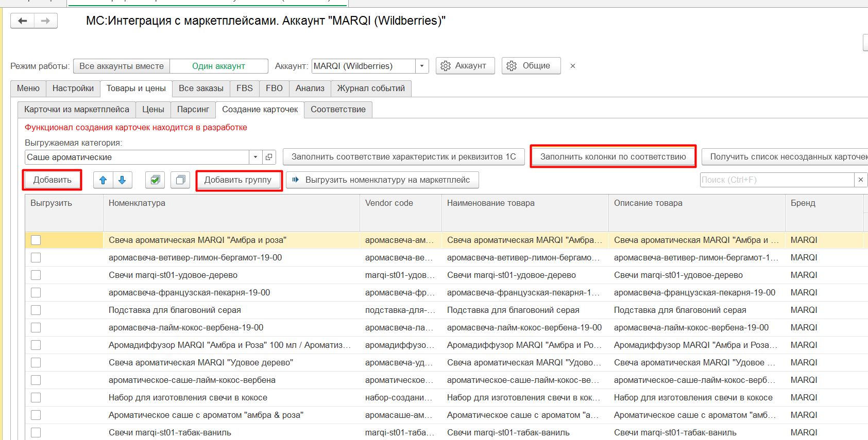Click Заполнить колонки по соответствию
The height and width of the screenshot is (440, 868).
[613, 157]
